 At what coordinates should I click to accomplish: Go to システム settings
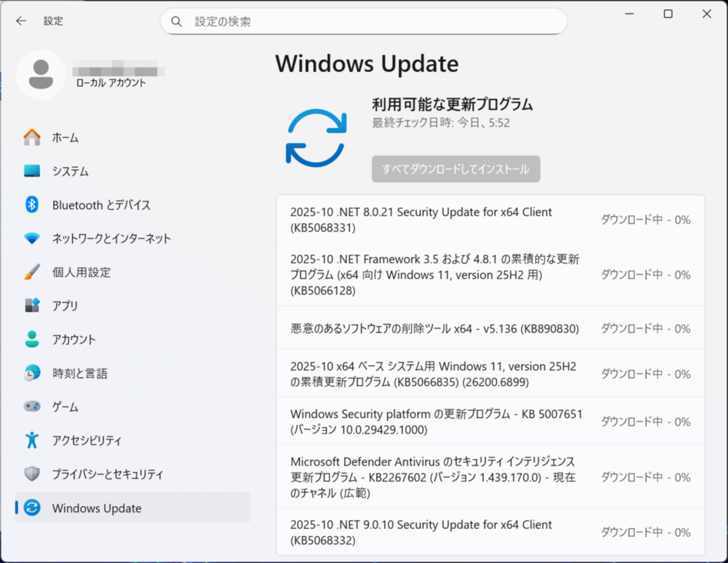click(133, 171)
